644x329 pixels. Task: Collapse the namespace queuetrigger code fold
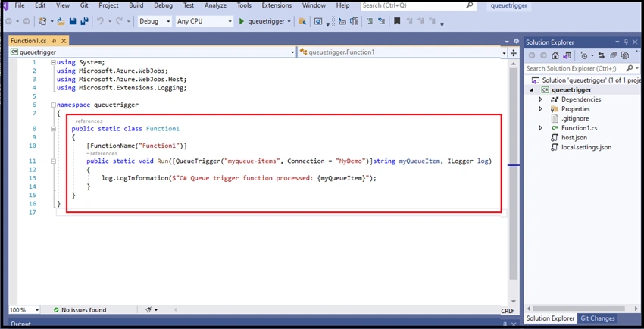(x=53, y=105)
